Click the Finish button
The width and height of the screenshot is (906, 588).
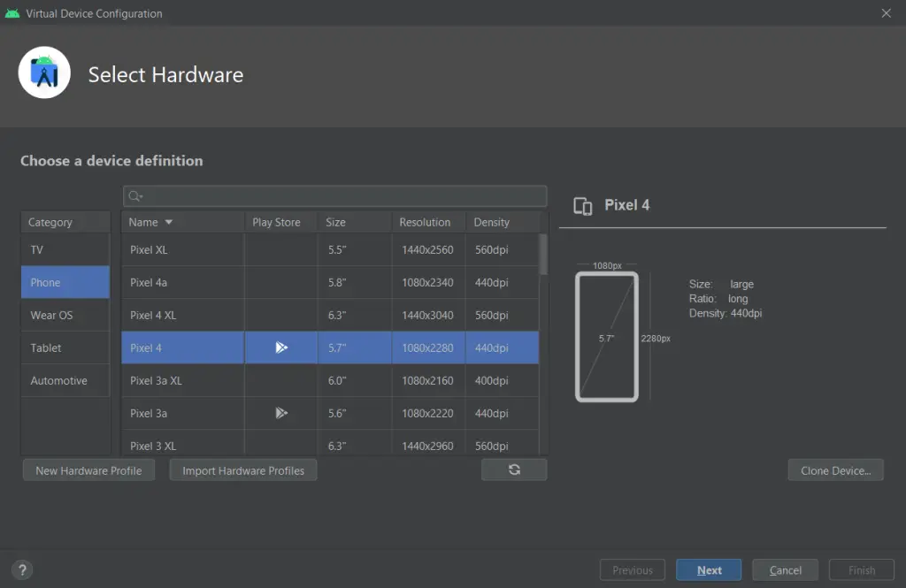pyautogui.click(x=862, y=570)
